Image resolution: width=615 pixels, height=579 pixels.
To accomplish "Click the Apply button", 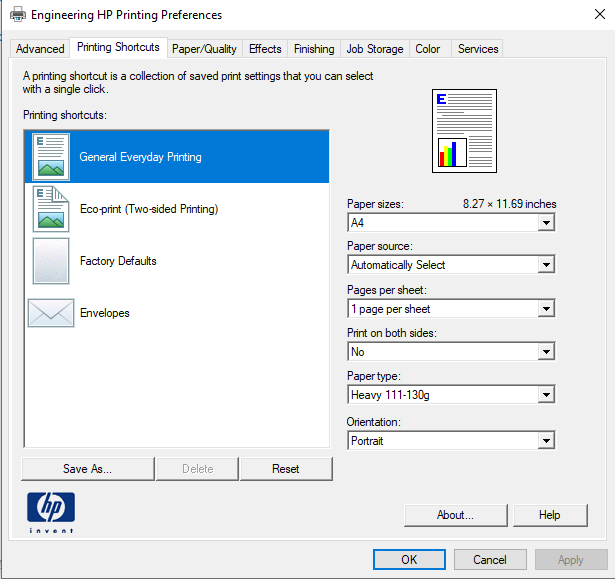I will [571, 559].
